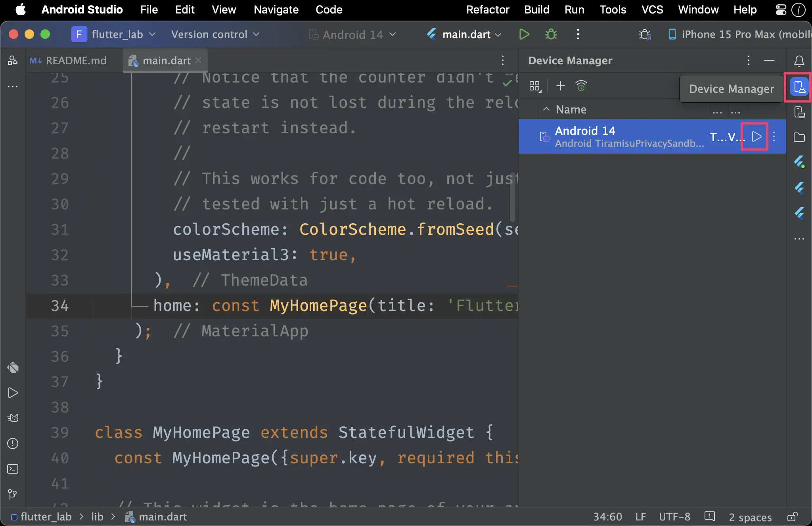Open Flutter Outline sidebar icon
The width and height of the screenshot is (812, 526).
[799, 187]
